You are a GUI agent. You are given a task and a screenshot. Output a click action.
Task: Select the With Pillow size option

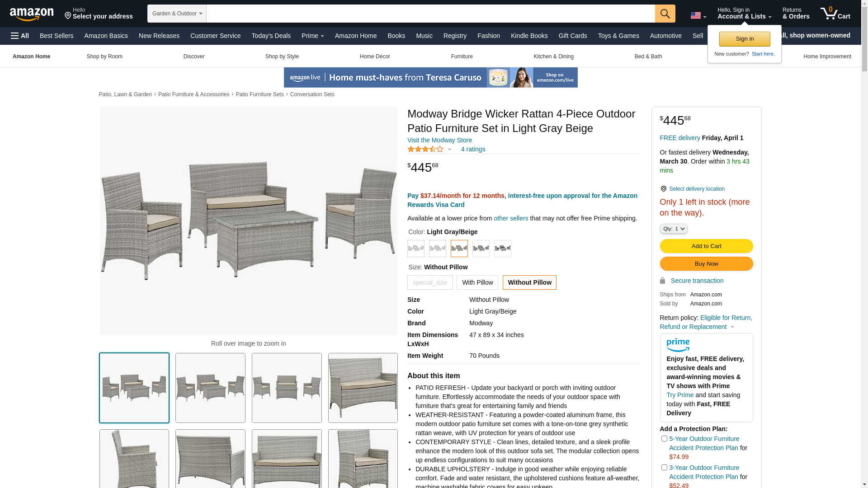[x=477, y=282]
